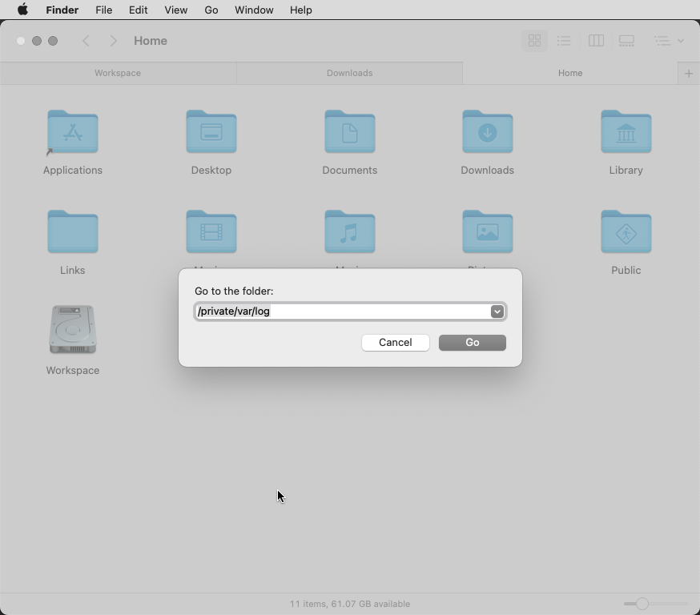Open the Documents folder icon

[349, 131]
